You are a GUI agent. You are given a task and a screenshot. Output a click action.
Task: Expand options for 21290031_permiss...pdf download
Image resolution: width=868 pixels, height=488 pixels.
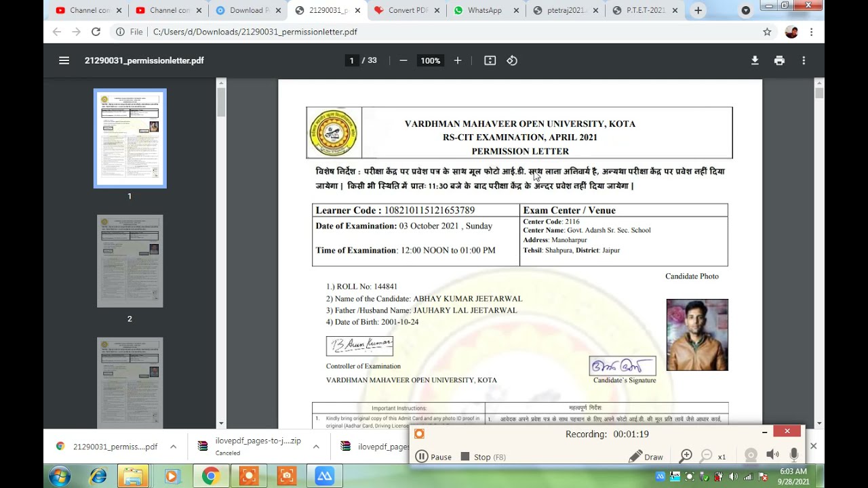pyautogui.click(x=173, y=447)
